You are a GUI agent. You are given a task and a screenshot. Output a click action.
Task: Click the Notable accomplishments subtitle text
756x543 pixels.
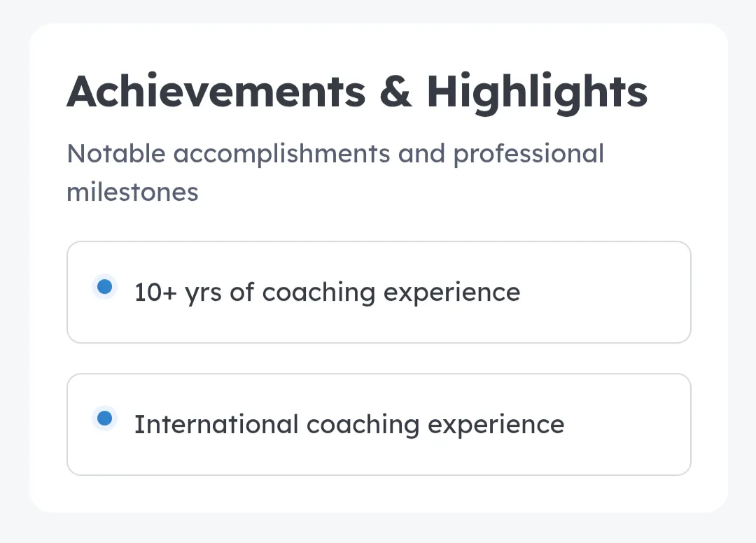coord(335,173)
